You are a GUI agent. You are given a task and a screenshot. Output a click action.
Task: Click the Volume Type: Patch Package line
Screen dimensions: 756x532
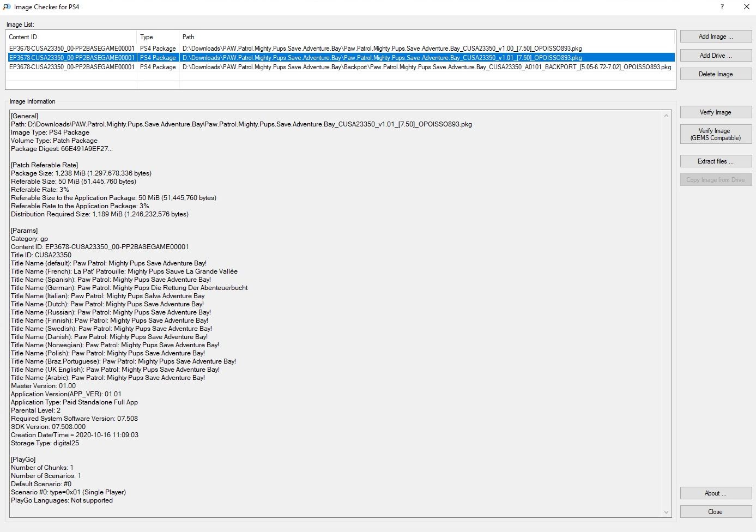[54, 141]
